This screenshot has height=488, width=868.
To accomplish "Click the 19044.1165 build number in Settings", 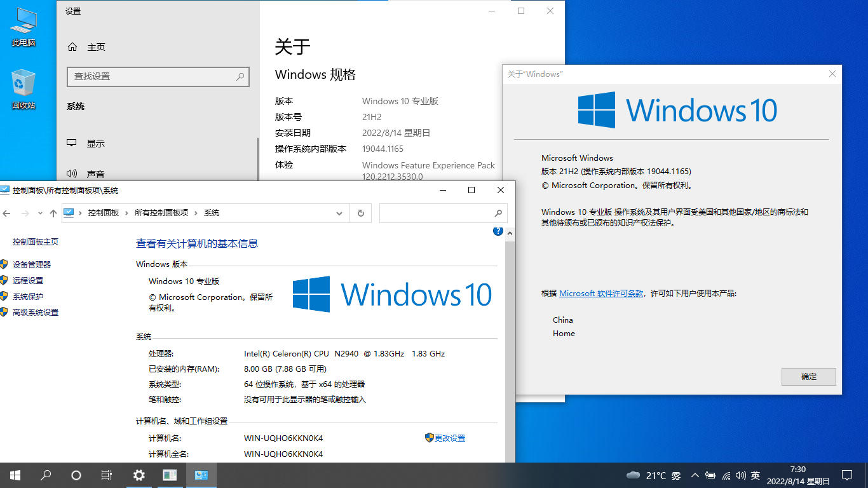I will [x=383, y=149].
